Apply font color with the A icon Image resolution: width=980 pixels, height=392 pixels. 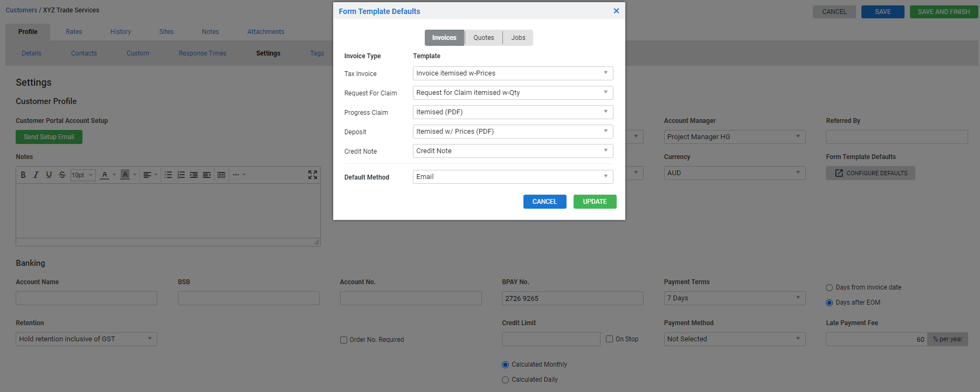tap(105, 175)
